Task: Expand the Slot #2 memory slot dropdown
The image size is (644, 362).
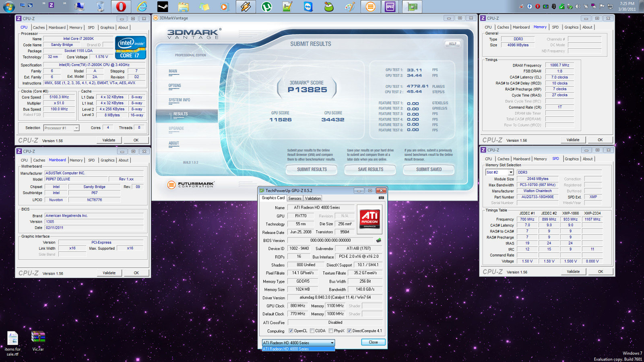Action: pyautogui.click(x=511, y=172)
